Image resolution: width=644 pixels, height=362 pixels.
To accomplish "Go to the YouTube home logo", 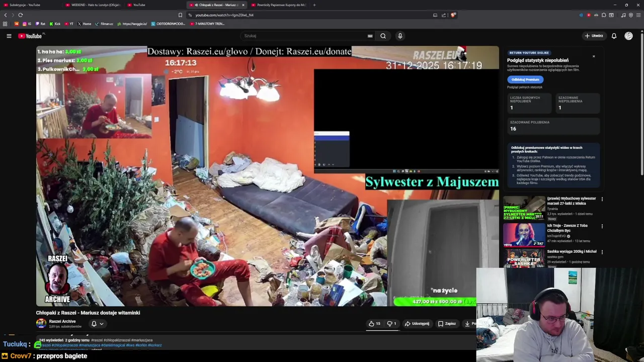I will (x=31, y=36).
